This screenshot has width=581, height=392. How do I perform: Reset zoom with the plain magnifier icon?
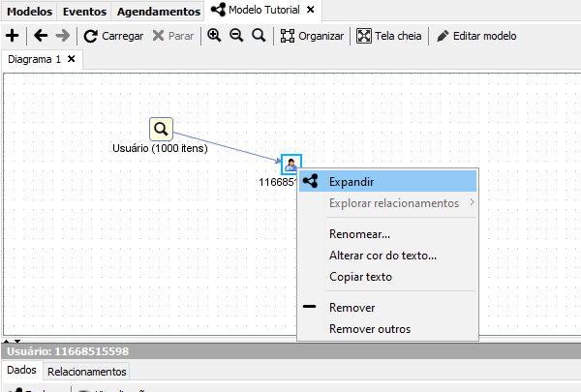tap(258, 36)
